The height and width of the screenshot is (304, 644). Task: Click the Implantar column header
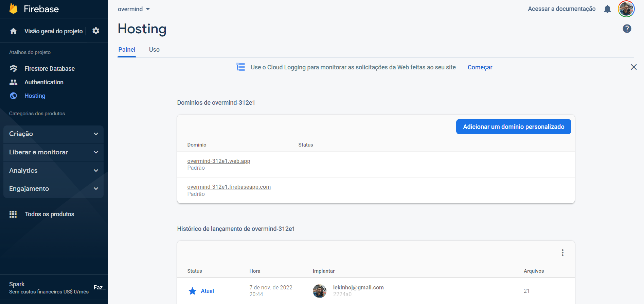[x=324, y=271]
